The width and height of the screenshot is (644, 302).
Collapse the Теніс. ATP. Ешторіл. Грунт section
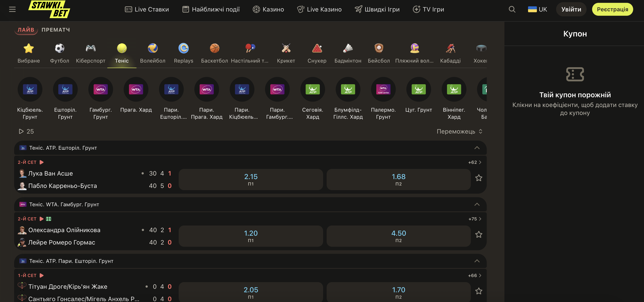pyautogui.click(x=477, y=148)
